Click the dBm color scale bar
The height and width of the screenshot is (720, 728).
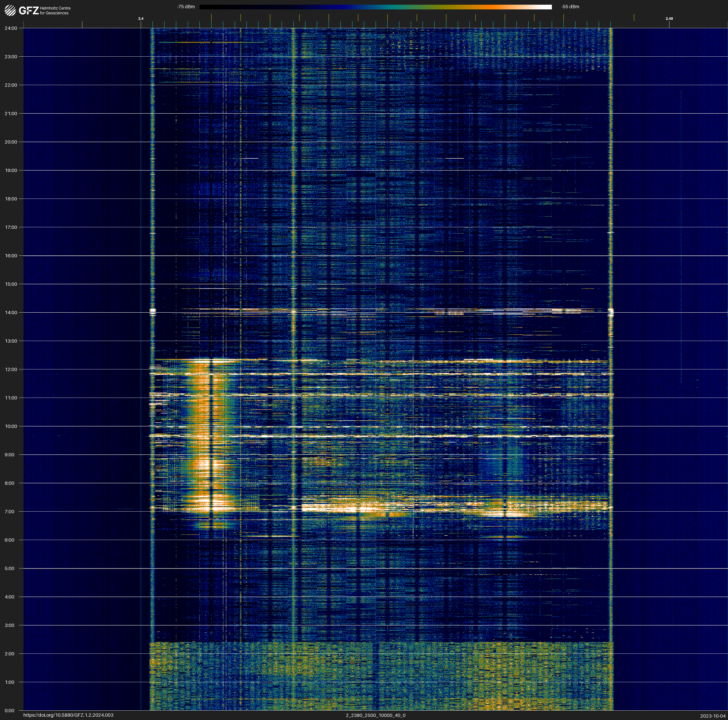point(375,7)
